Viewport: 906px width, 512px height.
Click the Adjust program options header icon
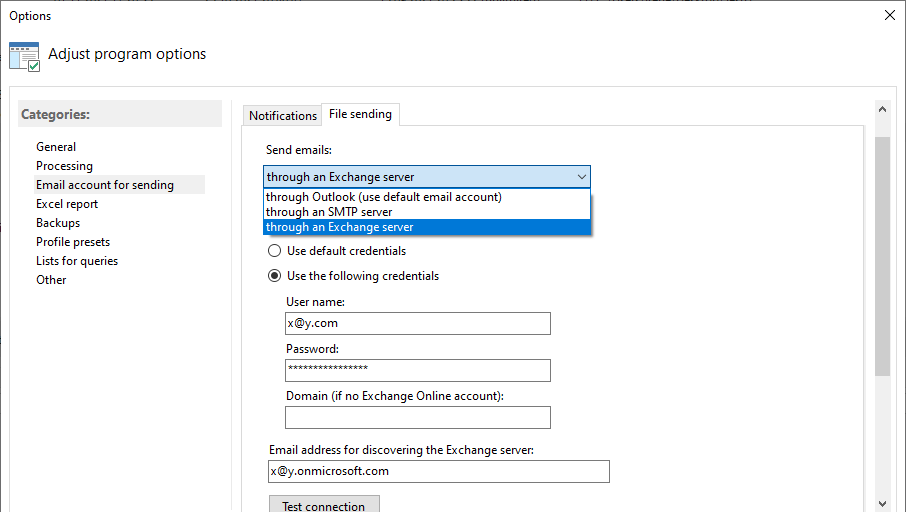pyautogui.click(x=24, y=57)
